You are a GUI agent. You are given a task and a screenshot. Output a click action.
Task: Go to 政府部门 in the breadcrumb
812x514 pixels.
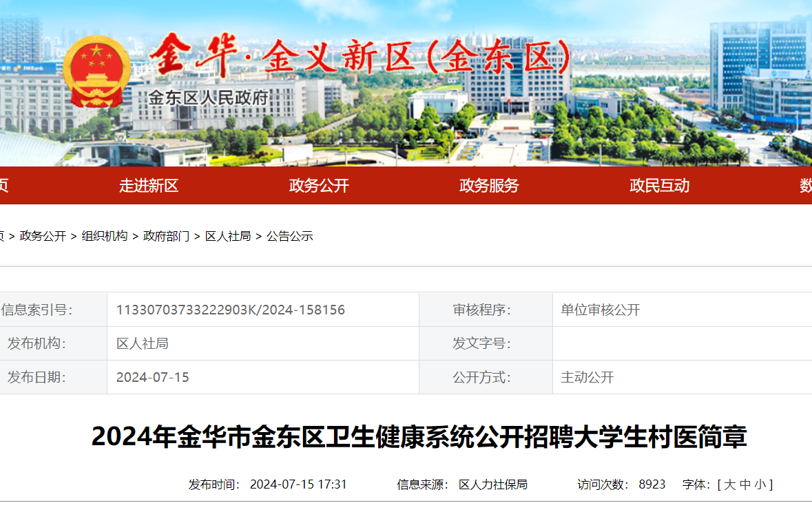(x=166, y=236)
